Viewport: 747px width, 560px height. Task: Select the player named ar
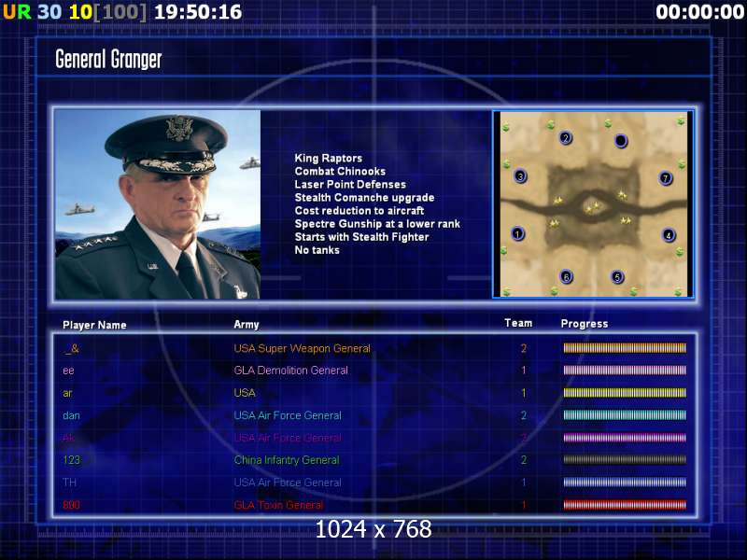click(67, 393)
